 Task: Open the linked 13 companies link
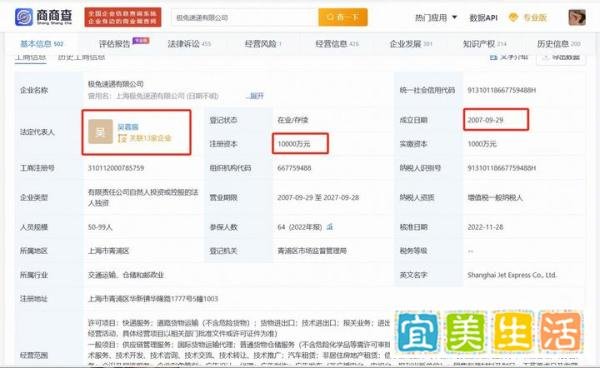145,138
